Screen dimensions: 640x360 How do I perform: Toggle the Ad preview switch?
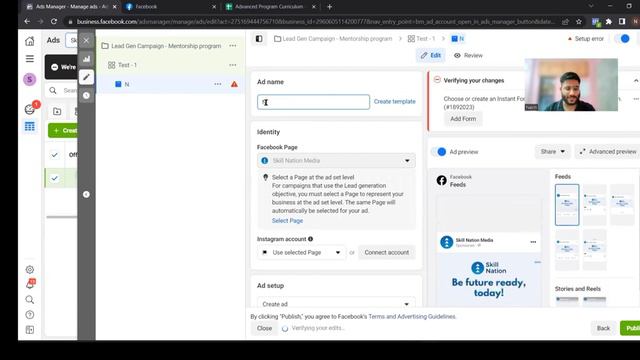point(439,152)
